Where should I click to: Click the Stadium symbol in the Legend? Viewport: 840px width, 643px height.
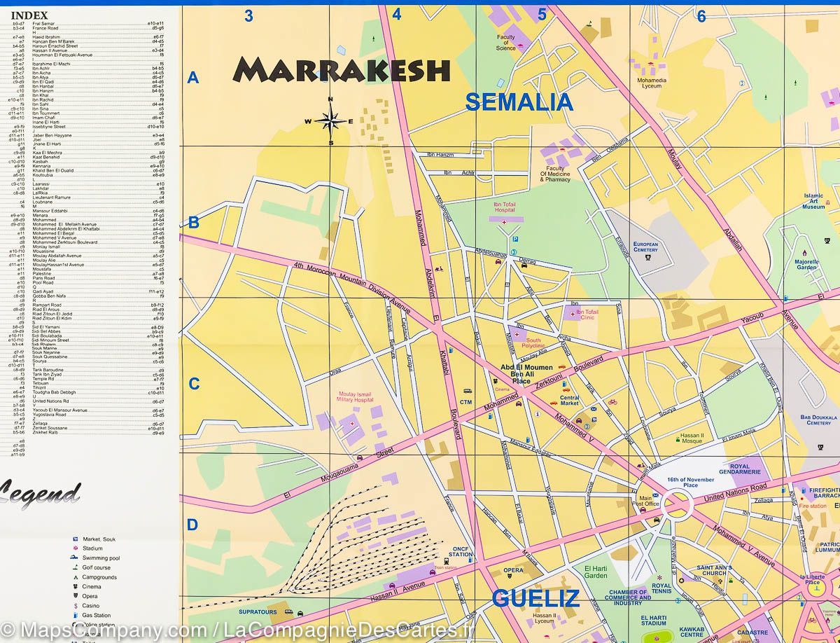click(x=75, y=548)
